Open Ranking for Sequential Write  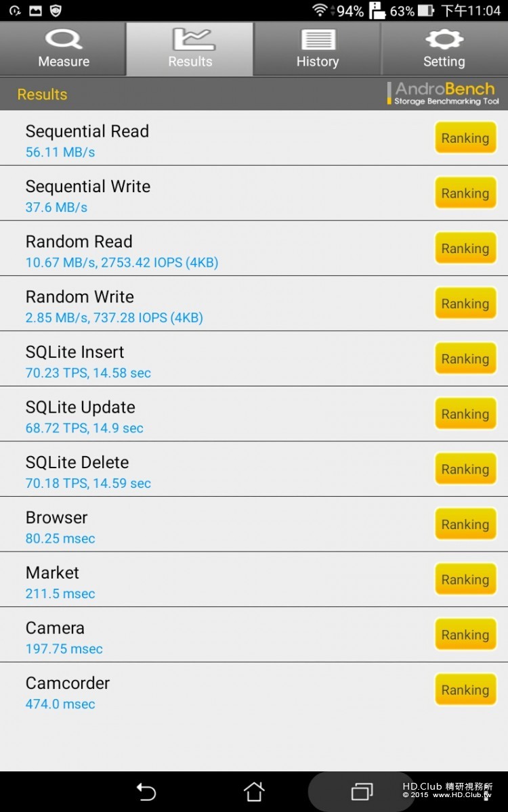tap(465, 194)
